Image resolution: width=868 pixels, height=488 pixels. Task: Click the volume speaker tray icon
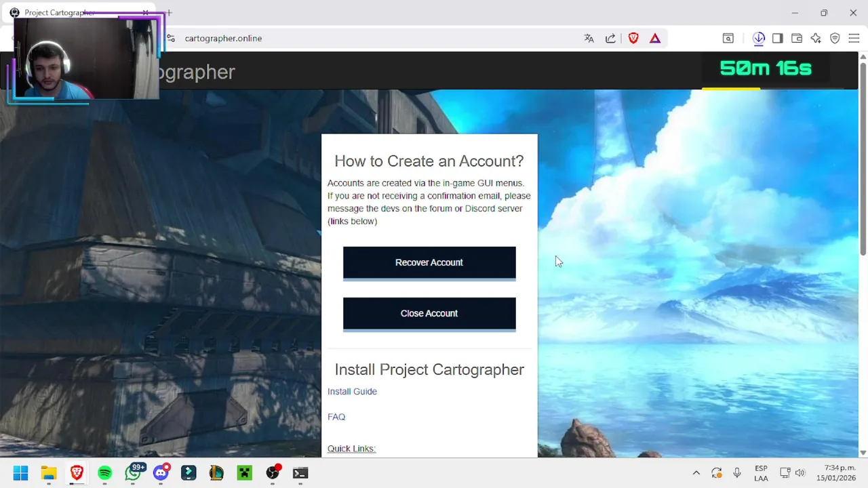(x=800, y=473)
